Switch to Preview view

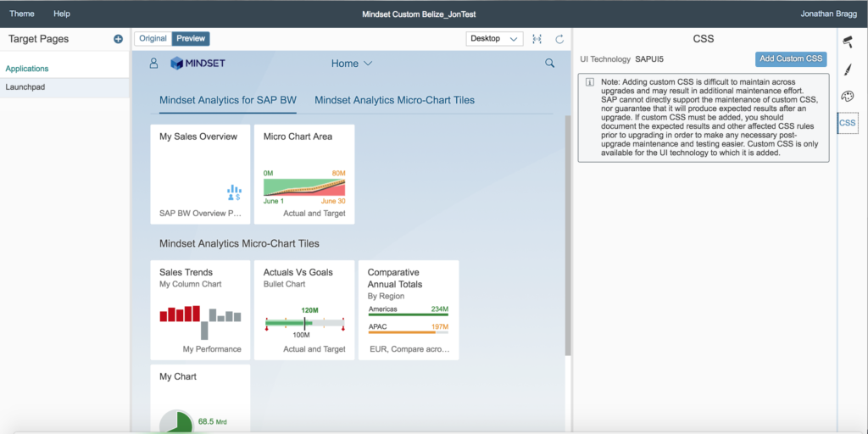point(191,39)
